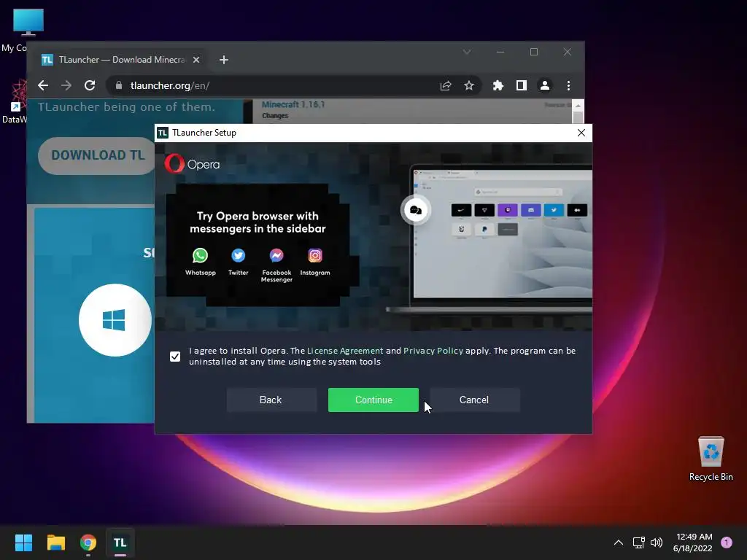Click the TL taskbar icon
The height and width of the screenshot is (560, 747).
120,542
